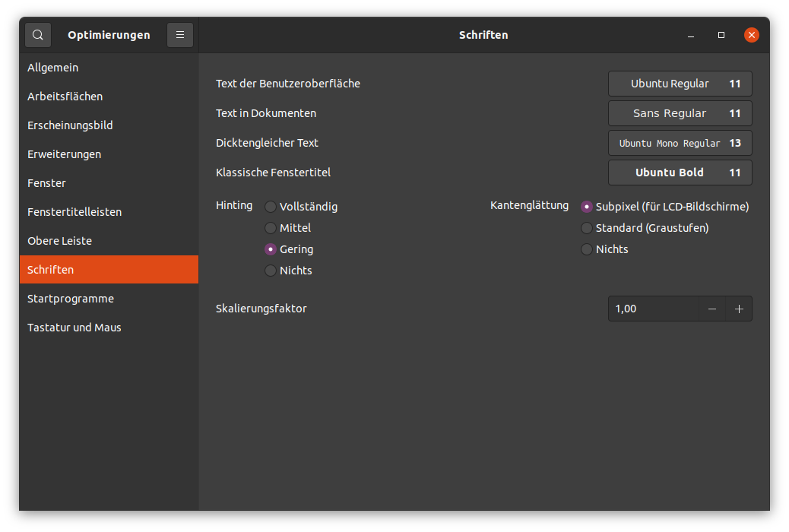Decrease the Skalierungsfaktor with the minus button
This screenshot has width=789, height=532.
point(712,309)
